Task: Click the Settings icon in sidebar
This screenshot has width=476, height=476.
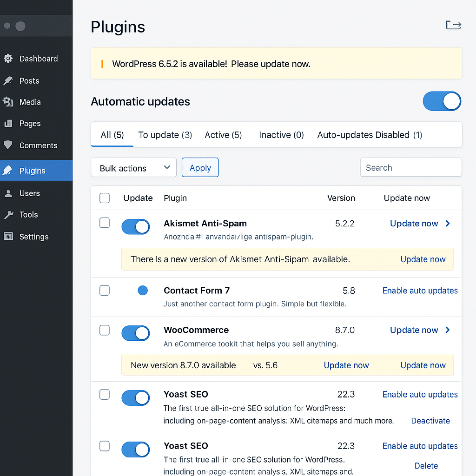Action: (x=8, y=236)
